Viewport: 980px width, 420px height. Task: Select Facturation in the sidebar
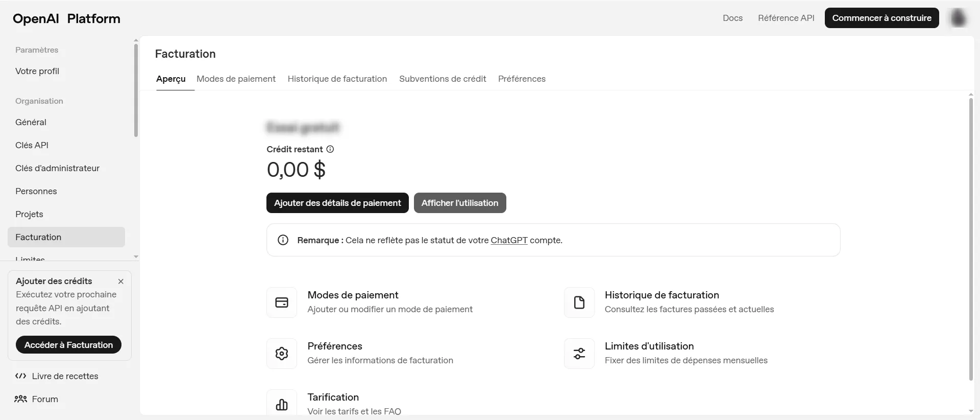(66, 237)
